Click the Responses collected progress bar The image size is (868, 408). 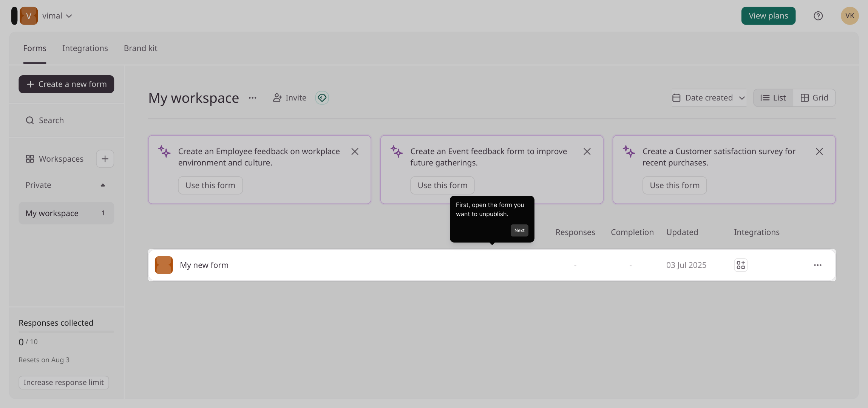click(66, 332)
